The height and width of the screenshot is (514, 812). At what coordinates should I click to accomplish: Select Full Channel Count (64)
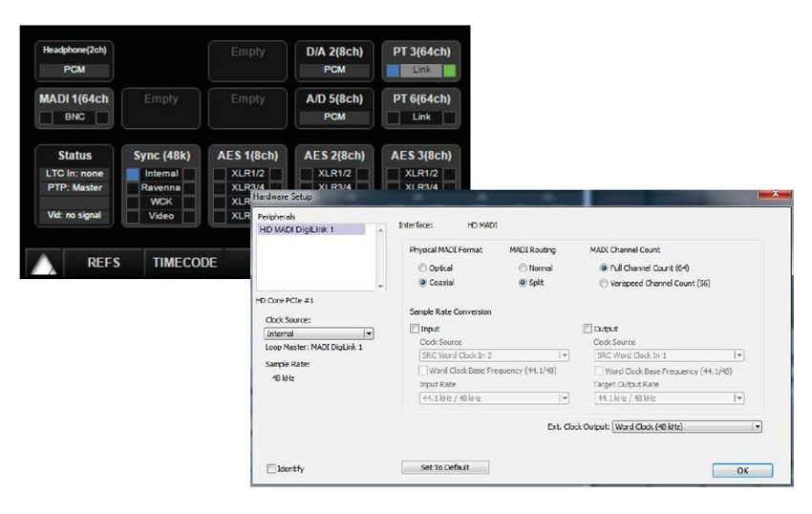[x=604, y=268]
